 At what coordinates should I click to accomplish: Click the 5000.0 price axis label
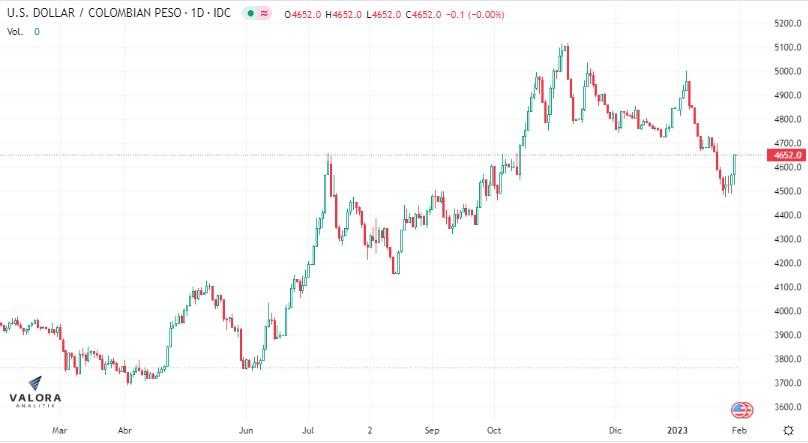tap(787, 71)
